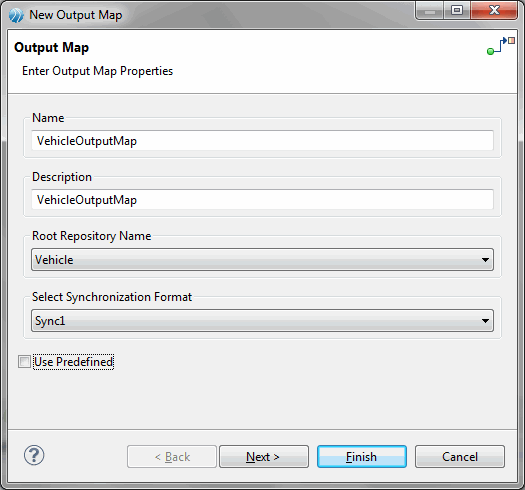
Task: Click the 'Enter Output Map Properties' text
Action: tap(97, 71)
